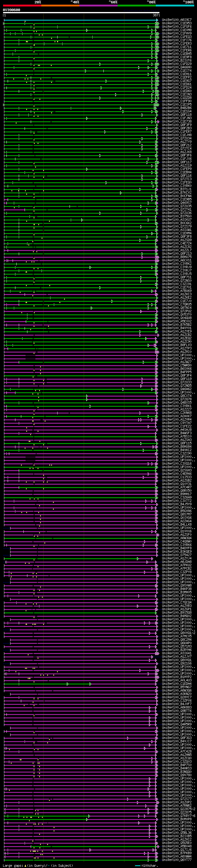Open hit UniRef100_C1E953
Image resolution: width=197 pixels, height=868 pixels.
[x=177, y=23]
